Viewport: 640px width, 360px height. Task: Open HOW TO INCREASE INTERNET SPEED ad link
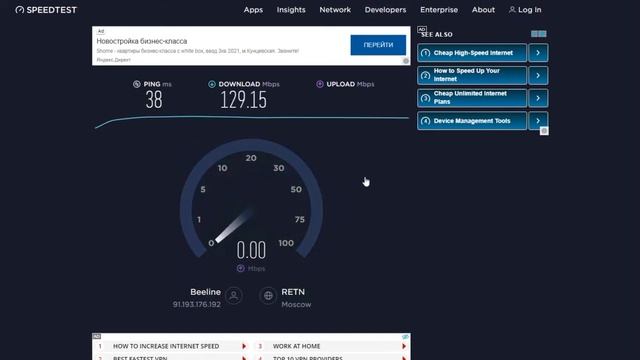(x=166, y=346)
